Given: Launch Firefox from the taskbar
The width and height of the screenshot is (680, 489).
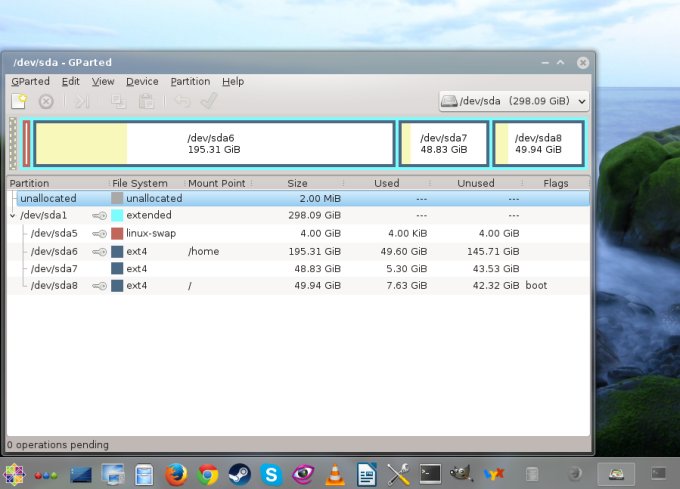Looking at the screenshot, I should 176,473.
